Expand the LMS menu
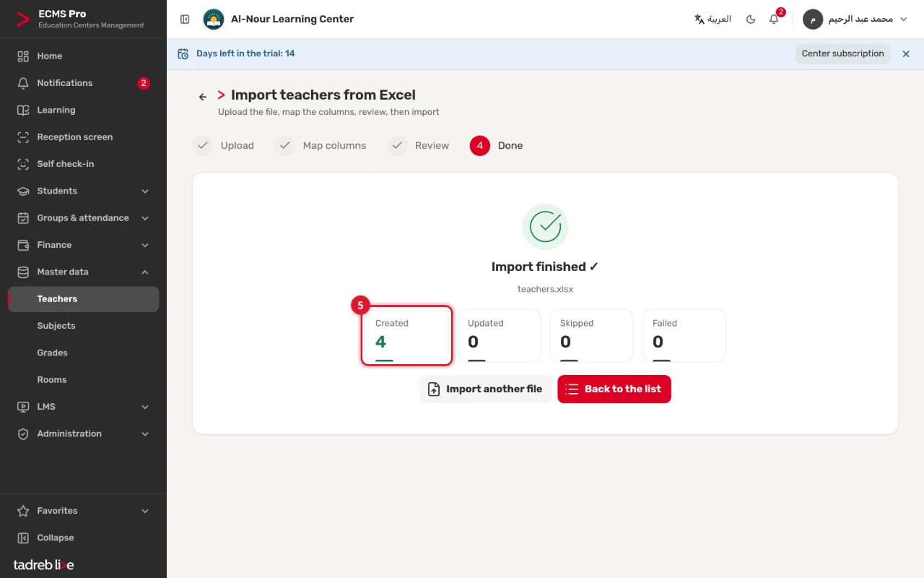This screenshot has width=924, height=578. [x=84, y=407]
